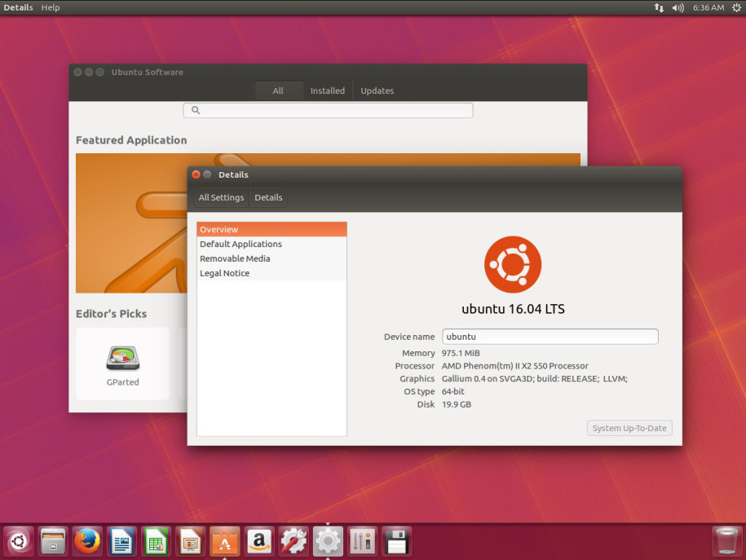Switch to the Updates tab
Screen dimensions: 746x560
coord(377,90)
